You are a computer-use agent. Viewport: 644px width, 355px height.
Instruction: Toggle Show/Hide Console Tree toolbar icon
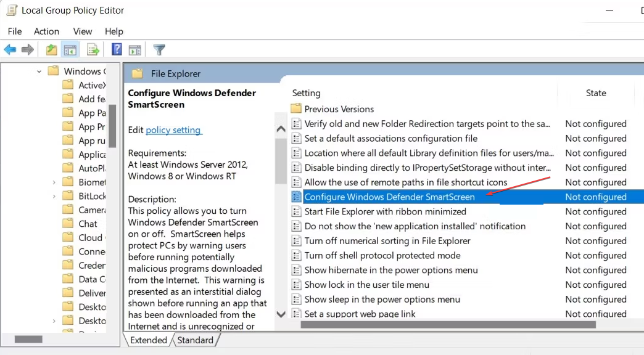point(70,50)
